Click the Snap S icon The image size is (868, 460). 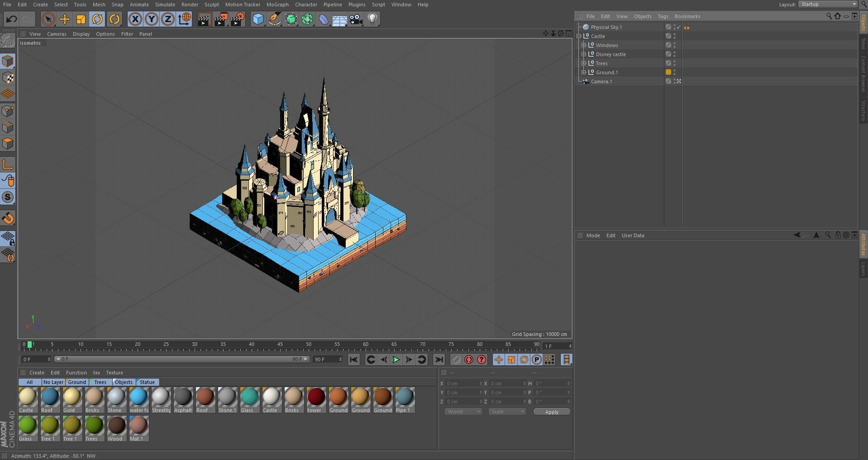coord(8,197)
